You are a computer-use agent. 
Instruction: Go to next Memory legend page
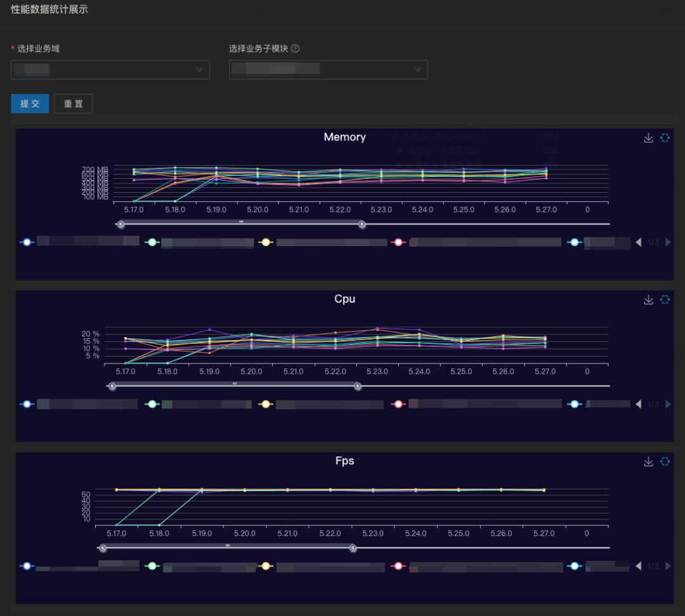click(668, 242)
